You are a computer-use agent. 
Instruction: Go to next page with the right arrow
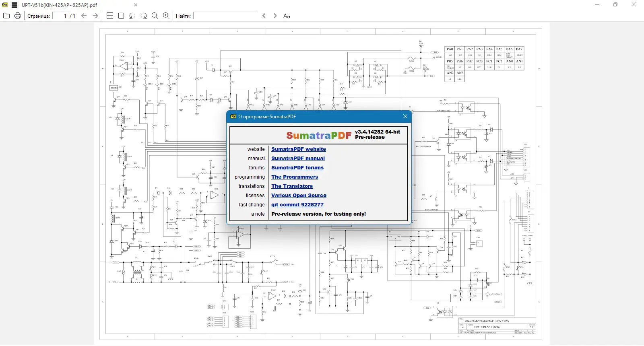coord(95,16)
